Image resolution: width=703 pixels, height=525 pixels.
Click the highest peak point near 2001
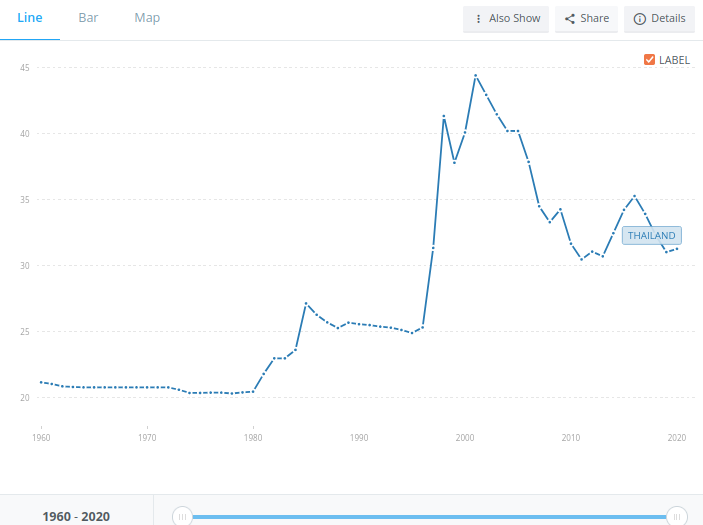coord(476,76)
